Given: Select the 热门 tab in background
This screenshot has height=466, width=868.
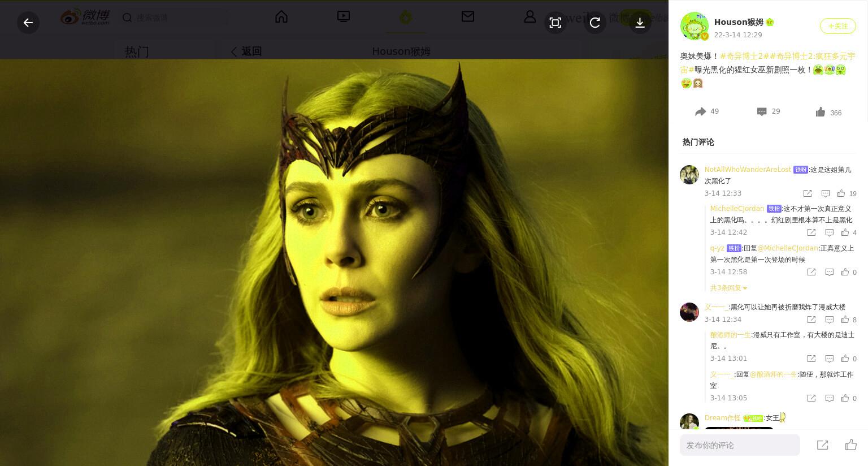Looking at the screenshot, I should [137, 52].
